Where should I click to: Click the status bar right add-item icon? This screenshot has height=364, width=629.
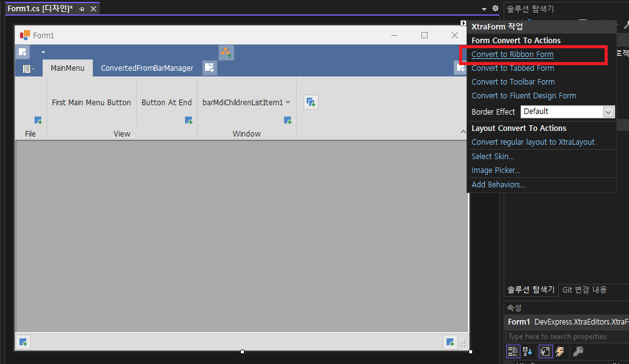(x=450, y=342)
